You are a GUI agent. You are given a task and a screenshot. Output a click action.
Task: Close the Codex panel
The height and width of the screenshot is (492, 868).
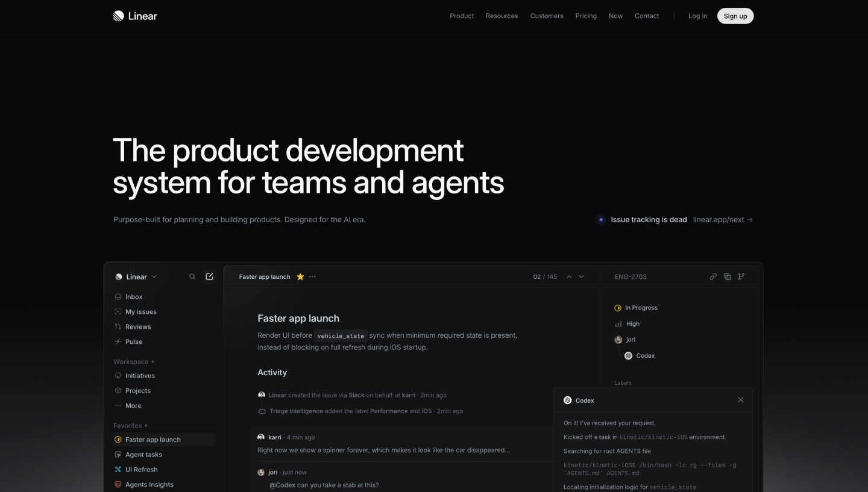tap(741, 400)
